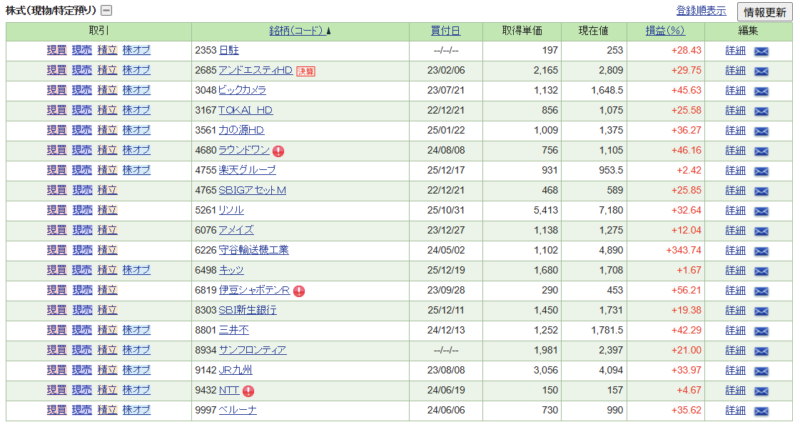Click the mail icon in NTT row
The width and height of the screenshot is (800, 427).
coord(761,391)
